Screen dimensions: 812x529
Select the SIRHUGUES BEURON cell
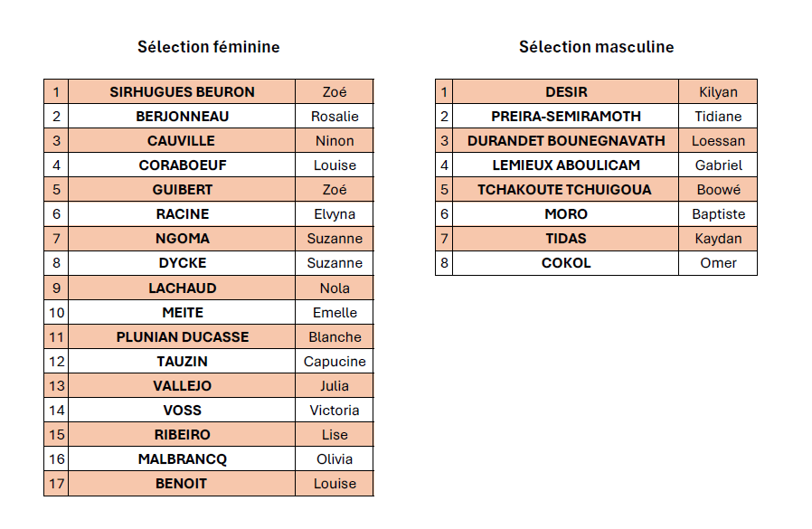click(x=182, y=91)
